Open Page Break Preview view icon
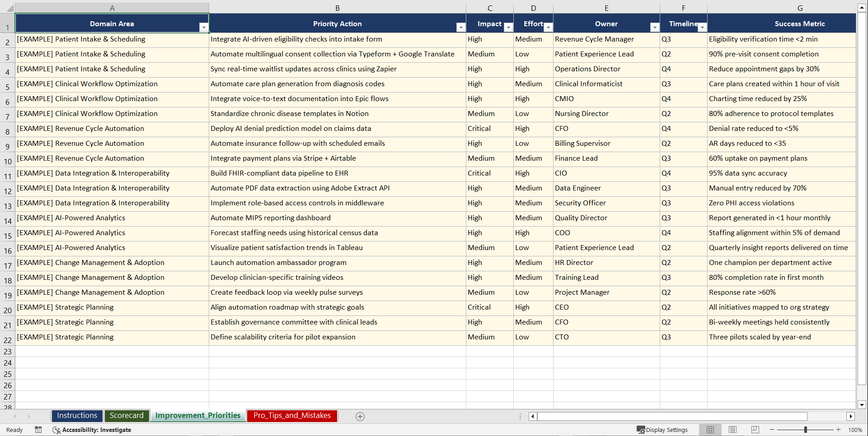The width and height of the screenshot is (868, 436). tap(755, 430)
